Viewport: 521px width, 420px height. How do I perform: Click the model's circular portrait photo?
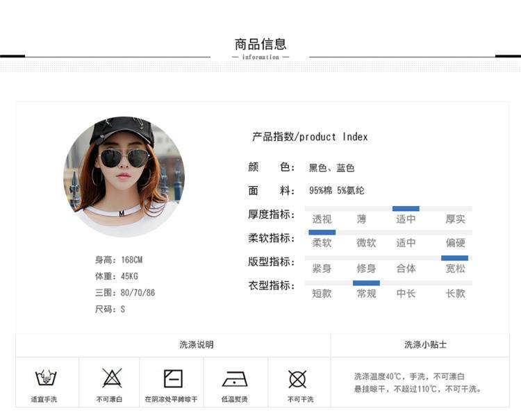tap(124, 176)
